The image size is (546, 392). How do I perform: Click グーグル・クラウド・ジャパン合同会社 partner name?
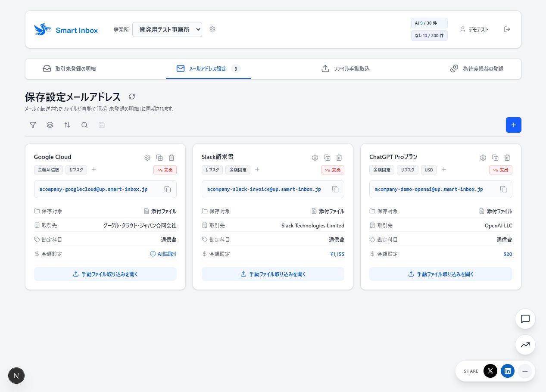pos(140,225)
